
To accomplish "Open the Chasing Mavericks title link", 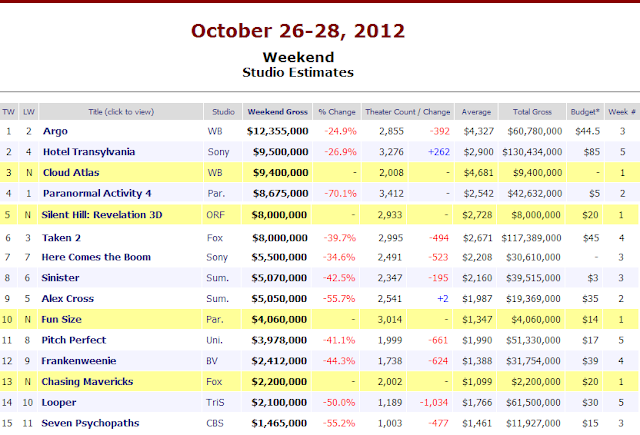I will [87, 382].
